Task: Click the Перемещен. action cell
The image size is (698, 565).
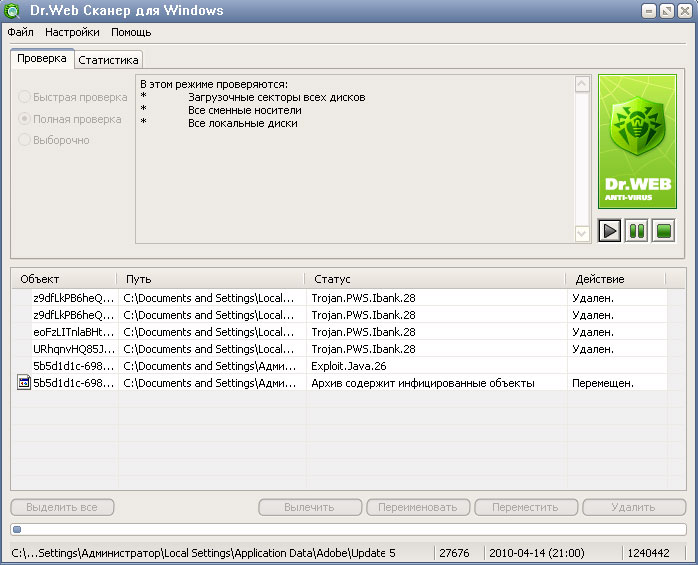Action: (x=603, y=383)
